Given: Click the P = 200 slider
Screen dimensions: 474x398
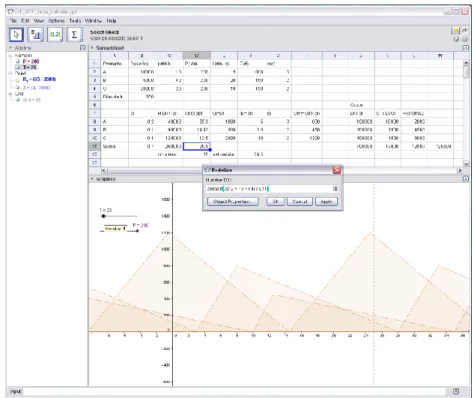Looking at the screenshot, I should [119, 231].
